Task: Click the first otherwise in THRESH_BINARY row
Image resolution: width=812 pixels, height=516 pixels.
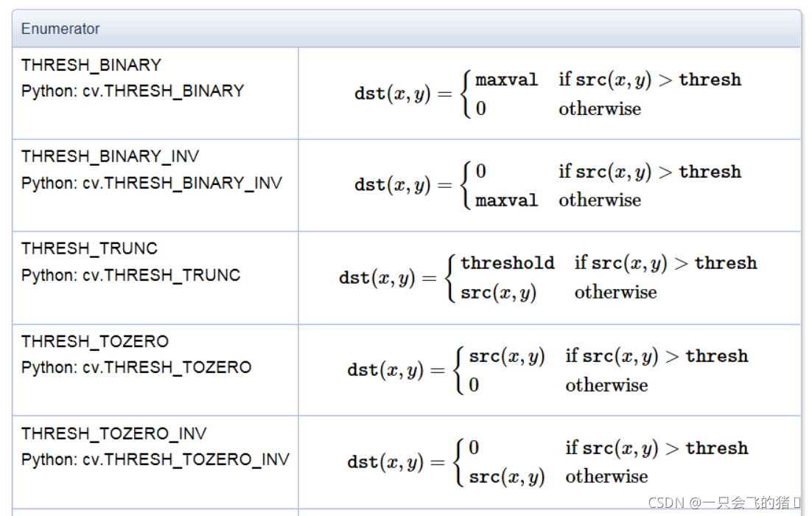Action: click(600, 108)
